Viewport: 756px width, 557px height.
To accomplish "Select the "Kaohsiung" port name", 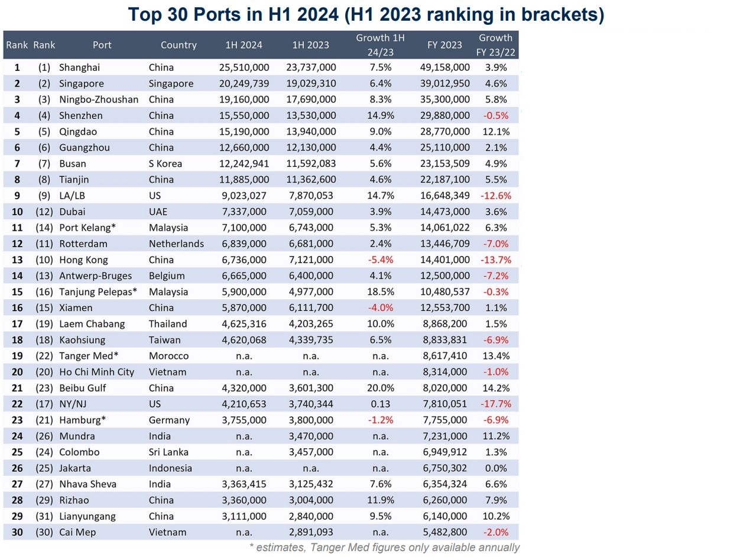I will (x=82, y=340).
